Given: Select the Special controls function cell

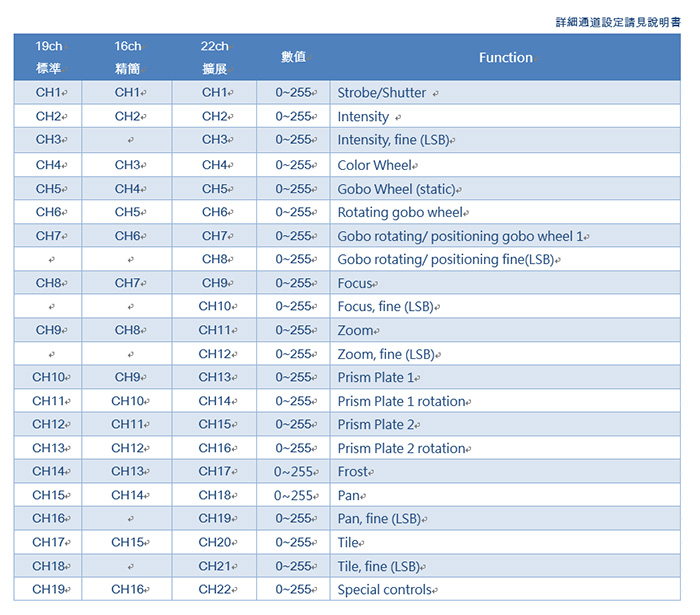Looking at the screenshot, I should 385,590.
